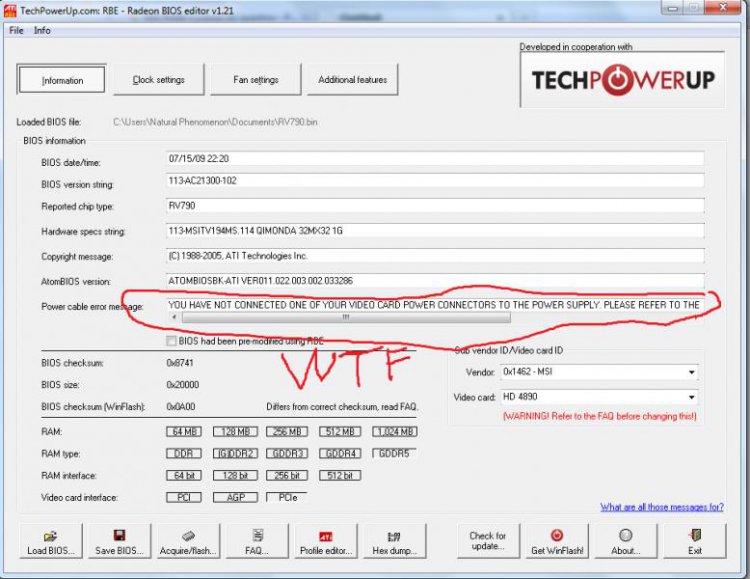Screen dimensions: 750x579
Task: Click the BIOS size value 0x20000
Action: [183, 385]
